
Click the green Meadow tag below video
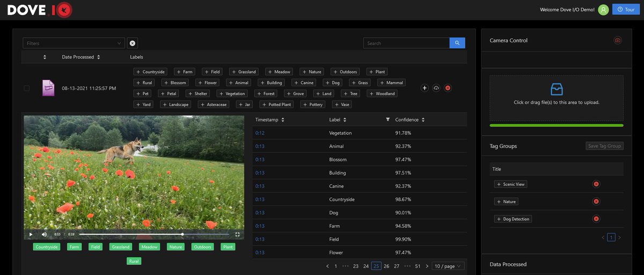(x=149, y=247)
